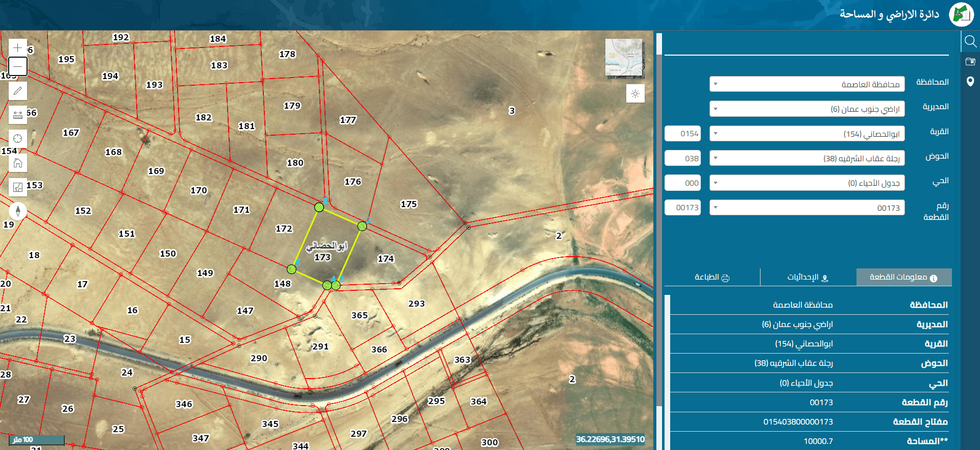Zoom in using the plus button
Screen dimensions: 980x450
(18, 48)
